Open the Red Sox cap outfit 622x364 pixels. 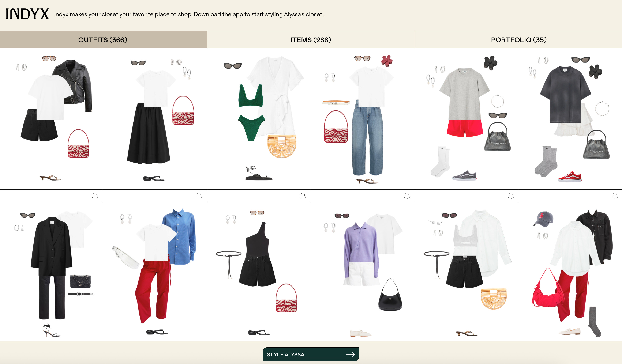(570, 271)
